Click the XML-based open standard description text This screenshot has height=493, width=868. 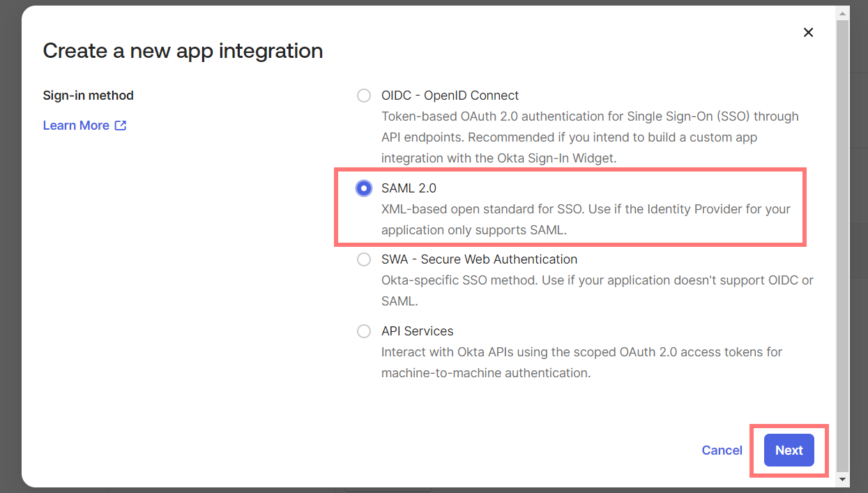pyautogui.click(x=586, y=220)
